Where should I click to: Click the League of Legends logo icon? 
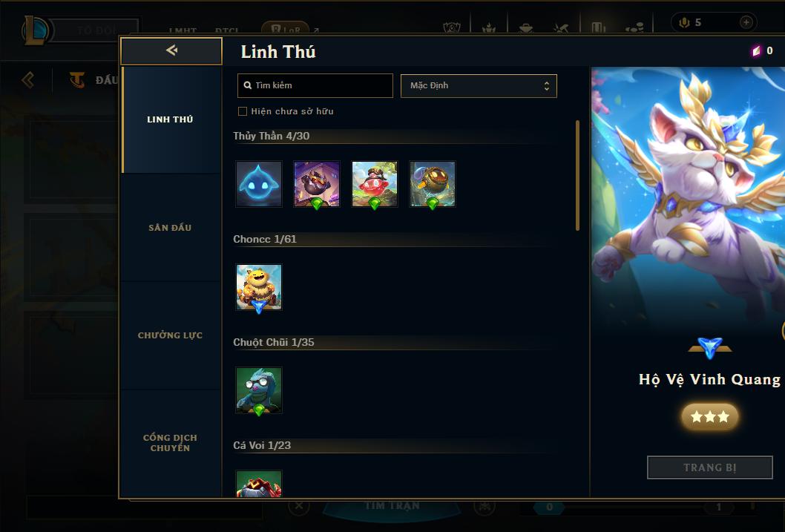click(x=36, y=30)
